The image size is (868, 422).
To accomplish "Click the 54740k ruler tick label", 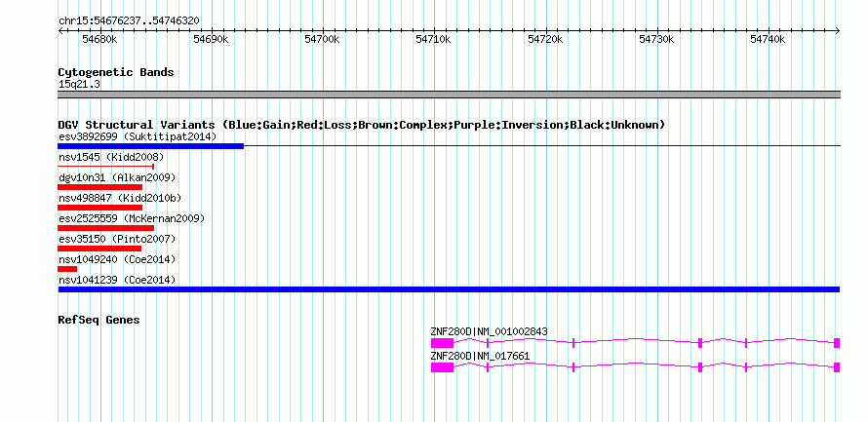I will [768, 40].
